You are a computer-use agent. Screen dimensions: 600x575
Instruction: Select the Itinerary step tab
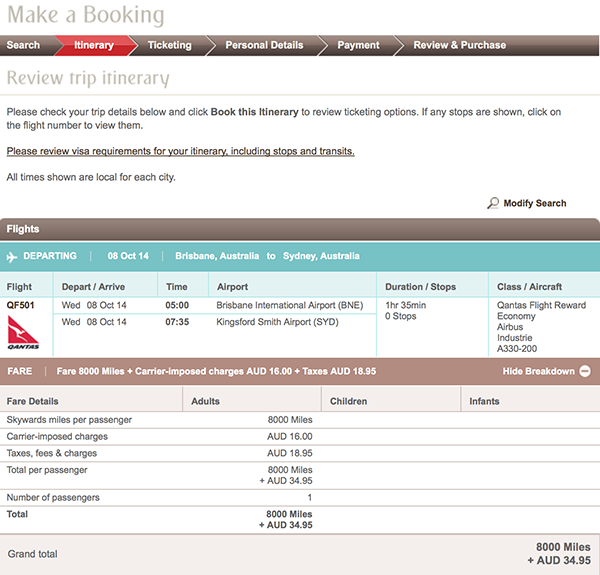pos(94,45)
